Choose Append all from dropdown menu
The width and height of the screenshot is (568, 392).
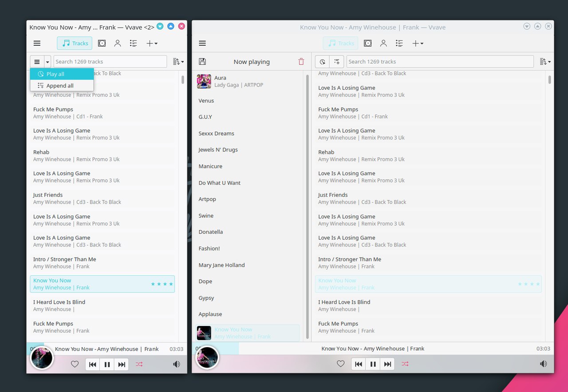pos(62,86)
